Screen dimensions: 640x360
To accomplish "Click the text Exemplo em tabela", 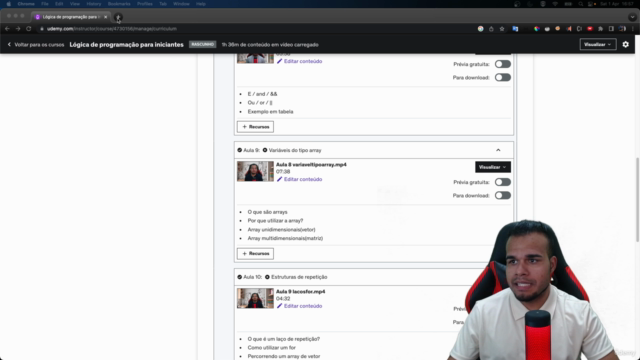I will [270, 111].
